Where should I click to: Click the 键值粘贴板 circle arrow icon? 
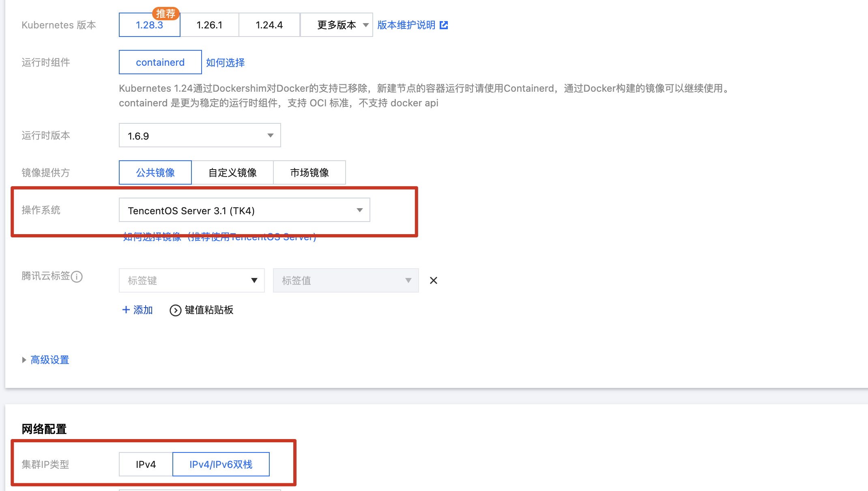175,310
